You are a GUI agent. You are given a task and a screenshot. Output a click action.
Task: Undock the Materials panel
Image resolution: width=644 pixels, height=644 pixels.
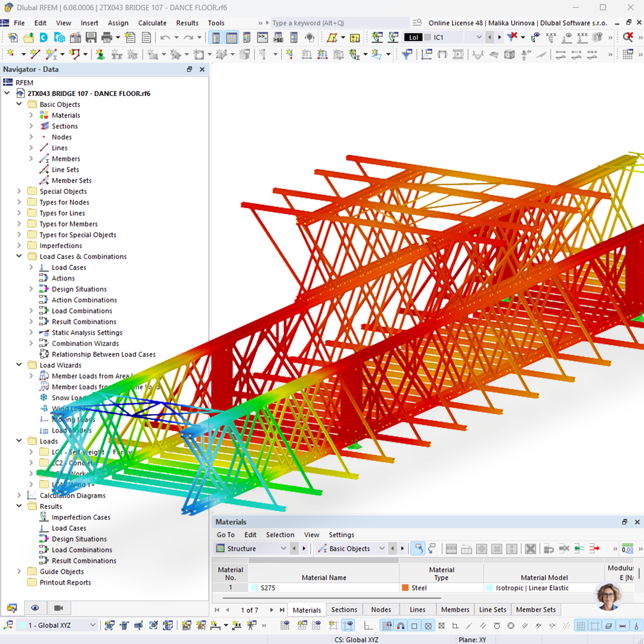tap(624, 522)
